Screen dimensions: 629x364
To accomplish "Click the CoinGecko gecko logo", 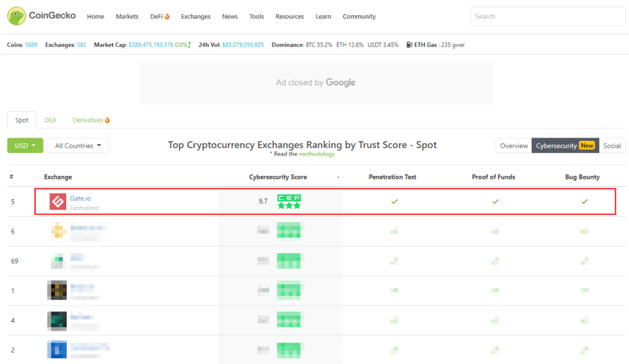I will [16, 16].
